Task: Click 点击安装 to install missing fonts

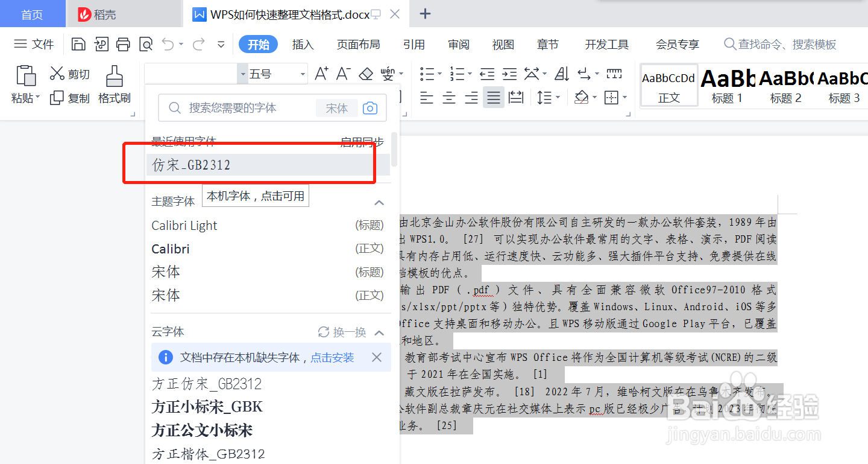Action: [332, 357]
